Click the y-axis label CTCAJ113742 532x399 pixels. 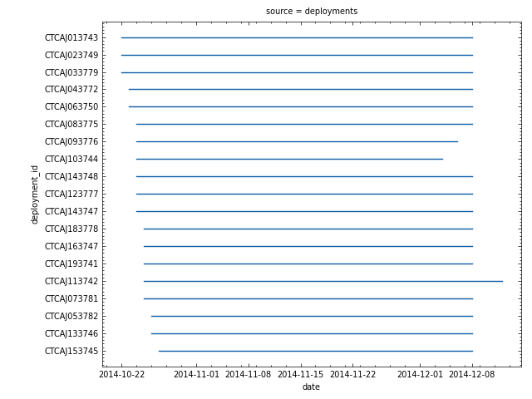(x=71, y=281)
